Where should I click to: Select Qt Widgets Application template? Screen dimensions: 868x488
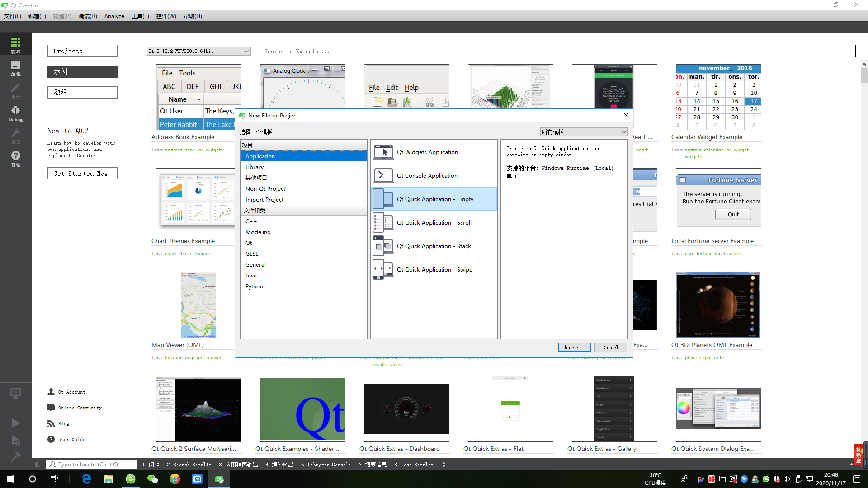[x=427, y=152]
